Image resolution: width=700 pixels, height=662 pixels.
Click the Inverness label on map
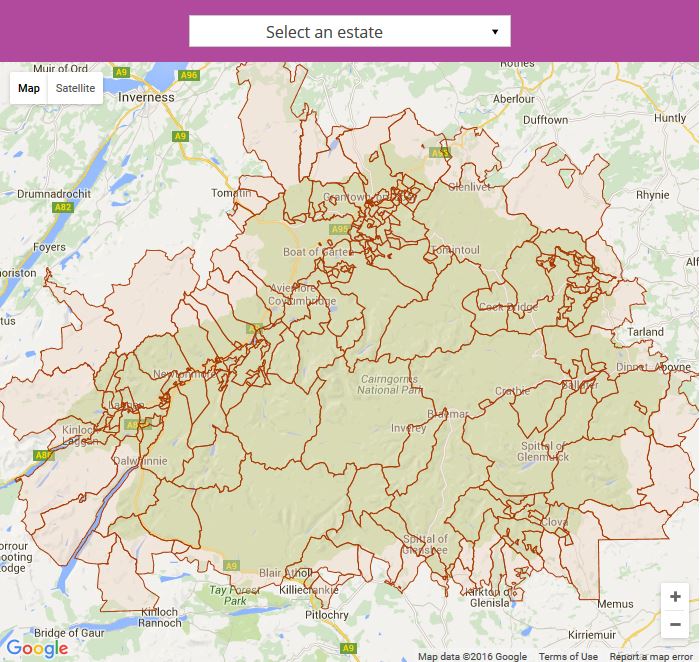(x=146, y=97)
